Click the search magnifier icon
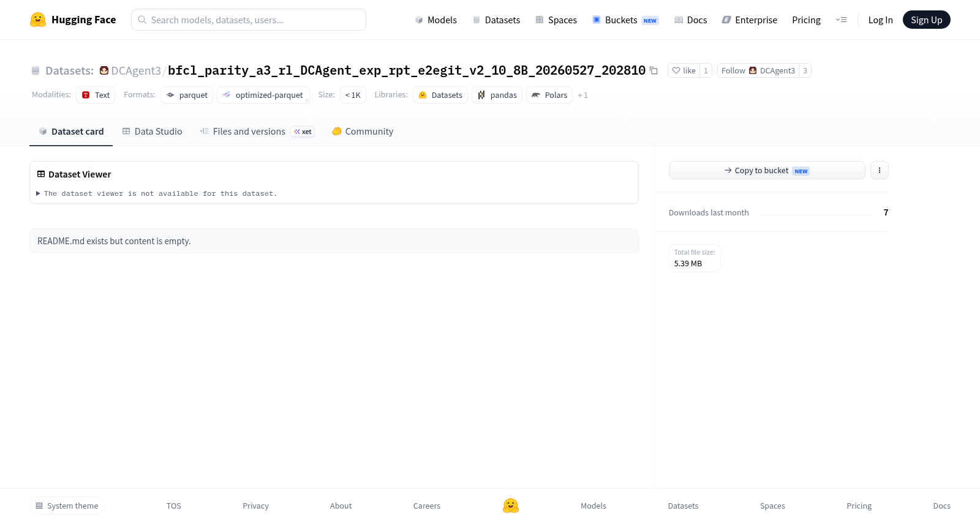Image resolution: width=980 pixels, height=527 pixels. pos(142,20)
